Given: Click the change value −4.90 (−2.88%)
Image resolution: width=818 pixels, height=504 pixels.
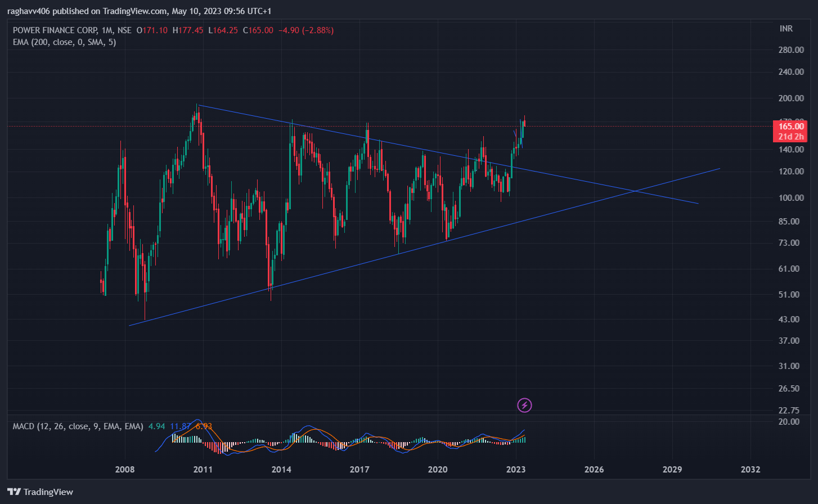Looking at the screenshot, I should (305, 30).
